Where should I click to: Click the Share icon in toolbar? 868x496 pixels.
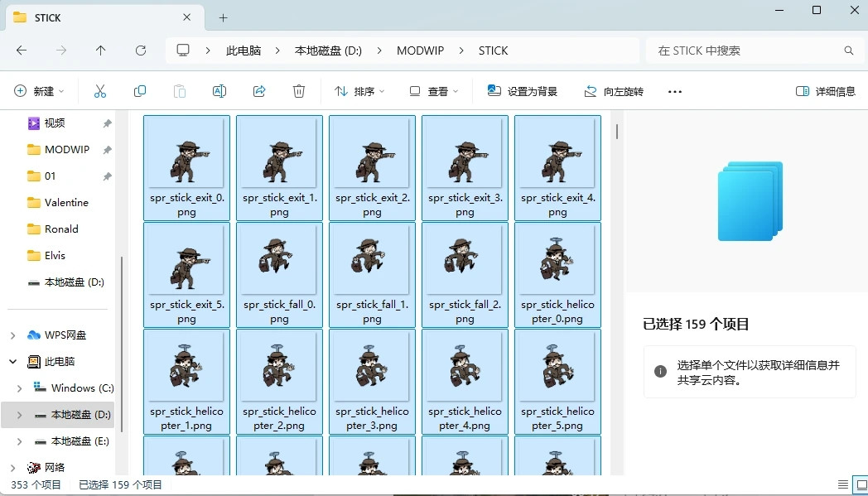tap(259, 91)
